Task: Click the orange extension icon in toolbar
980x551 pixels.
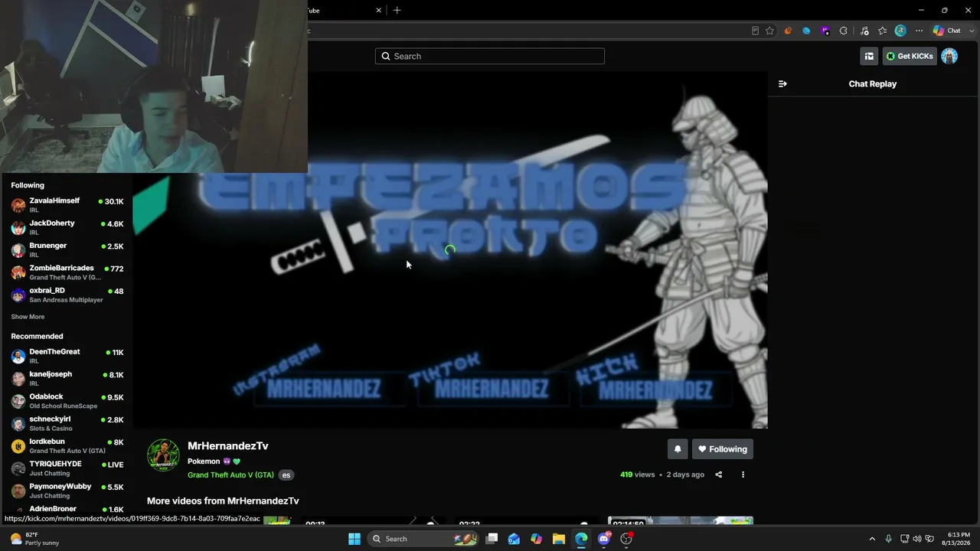Action: [788, 31]
